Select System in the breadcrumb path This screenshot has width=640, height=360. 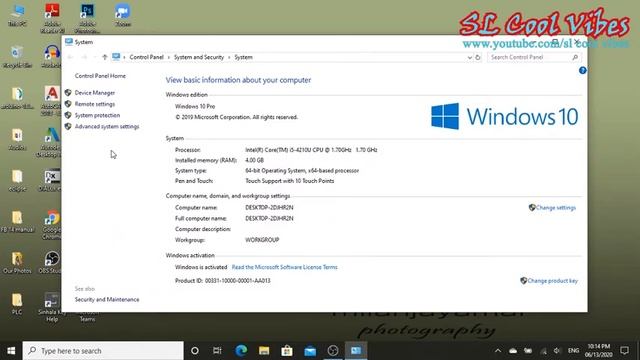(x=243, y=57)
